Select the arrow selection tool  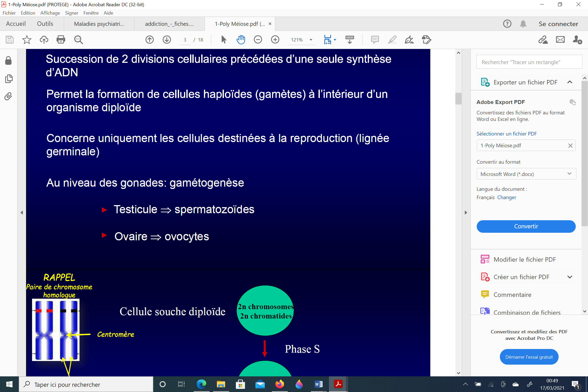tap(224, 40)
